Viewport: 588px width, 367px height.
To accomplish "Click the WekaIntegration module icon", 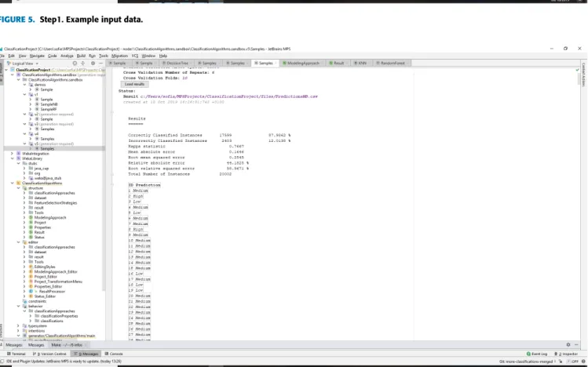I will pos(19,154).
